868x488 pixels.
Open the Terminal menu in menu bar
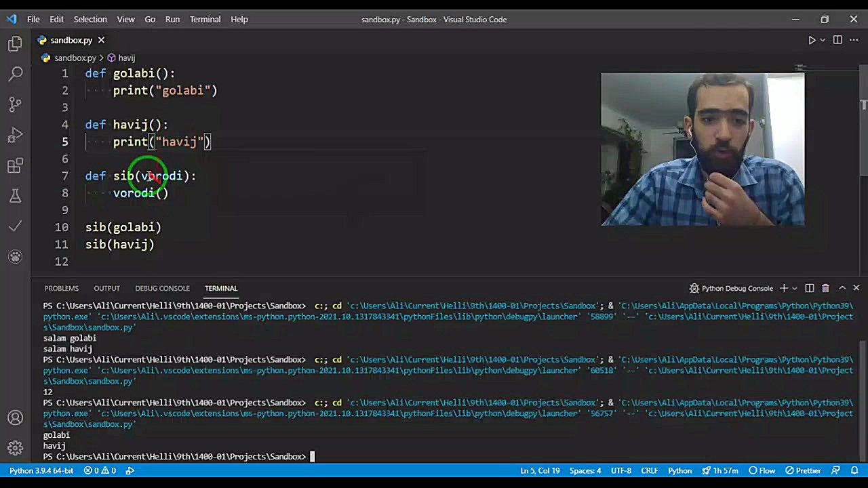coord(205,19)
